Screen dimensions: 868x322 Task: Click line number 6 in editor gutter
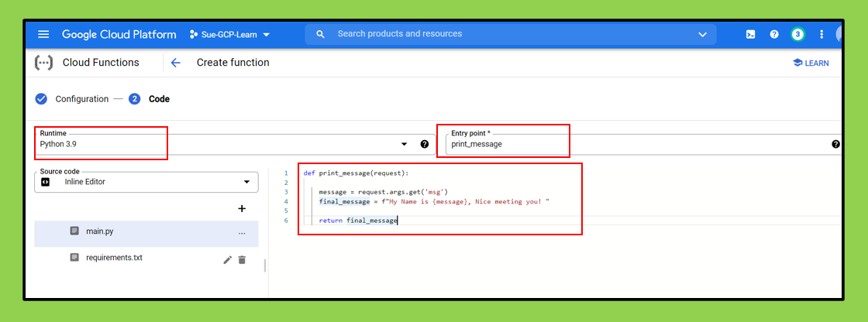286,220
